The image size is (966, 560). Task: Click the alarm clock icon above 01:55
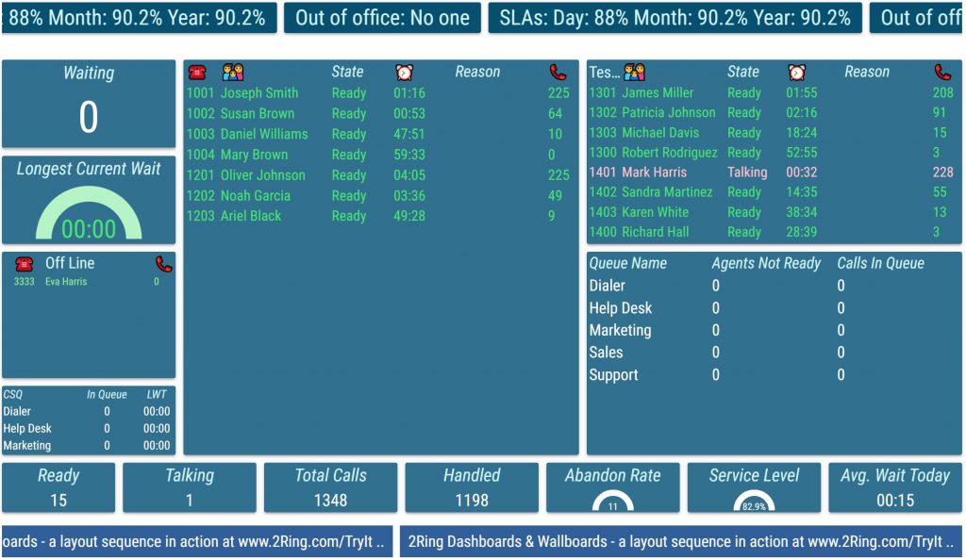[x=797, y=73]
